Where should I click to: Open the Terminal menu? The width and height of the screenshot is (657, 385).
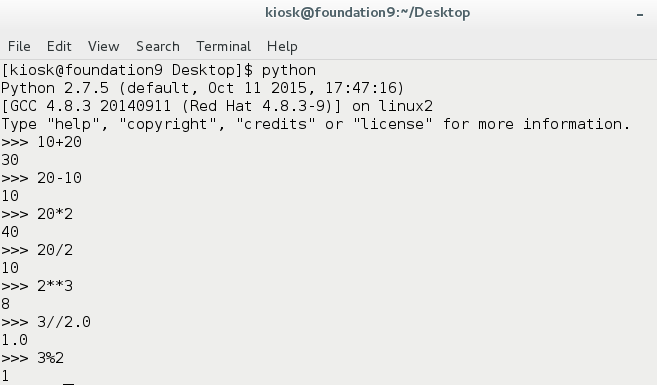click(x=224, y=46)
